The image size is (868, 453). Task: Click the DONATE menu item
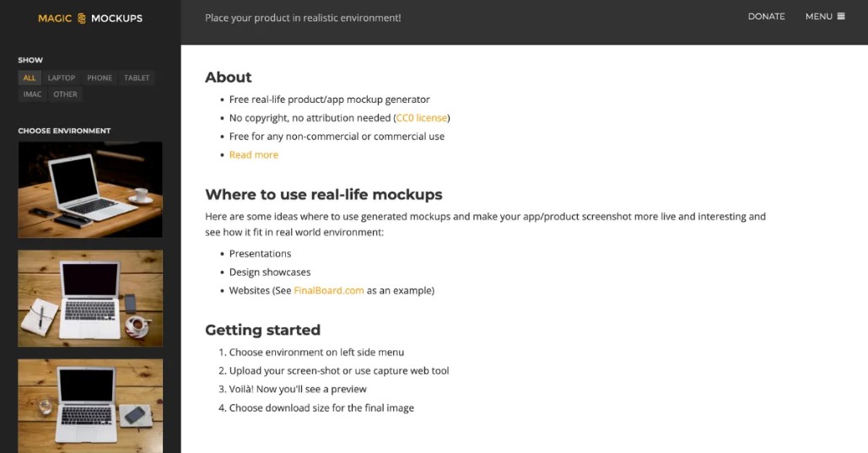point(766,16)
